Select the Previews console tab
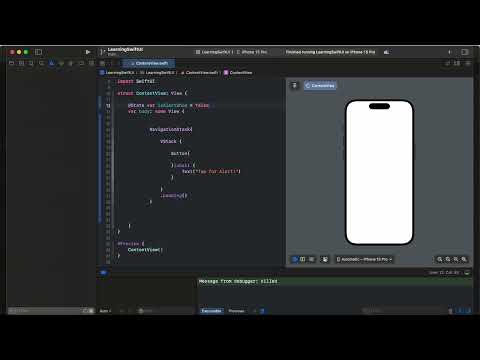 coord(237,311)
